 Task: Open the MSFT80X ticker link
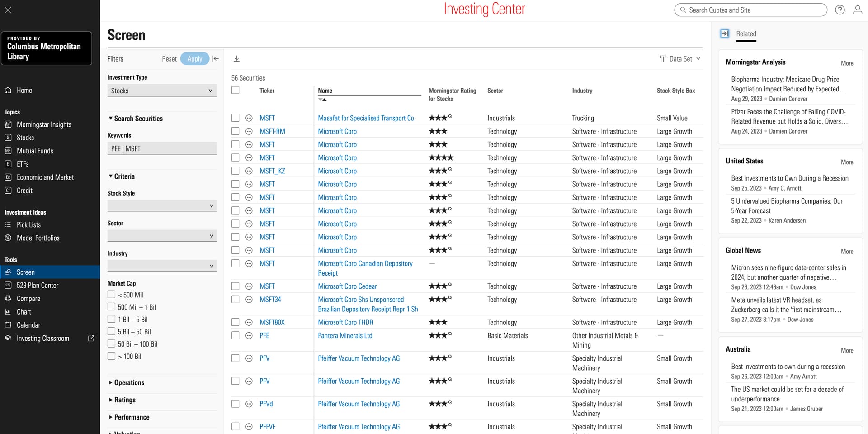coord(272,322)
